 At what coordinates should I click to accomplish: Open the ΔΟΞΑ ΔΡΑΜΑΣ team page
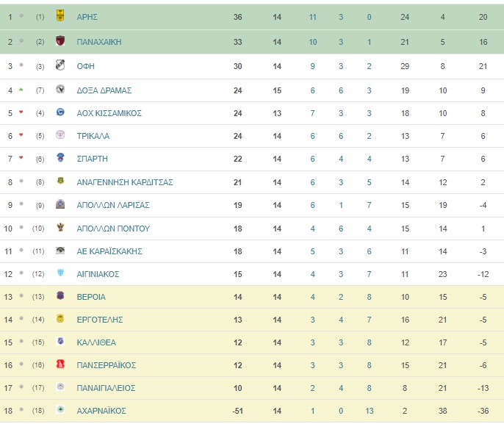point(104,90)
